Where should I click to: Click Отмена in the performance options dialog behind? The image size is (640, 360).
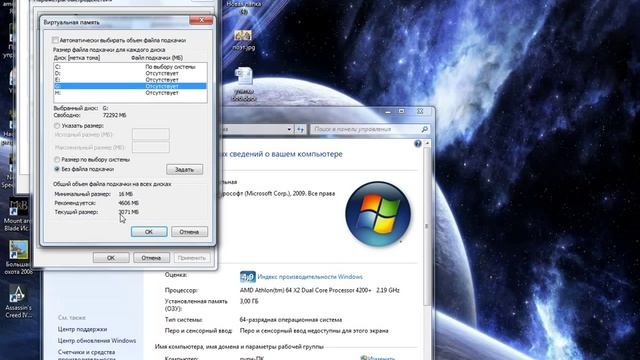pyautogui.click(x=151, y=258)
